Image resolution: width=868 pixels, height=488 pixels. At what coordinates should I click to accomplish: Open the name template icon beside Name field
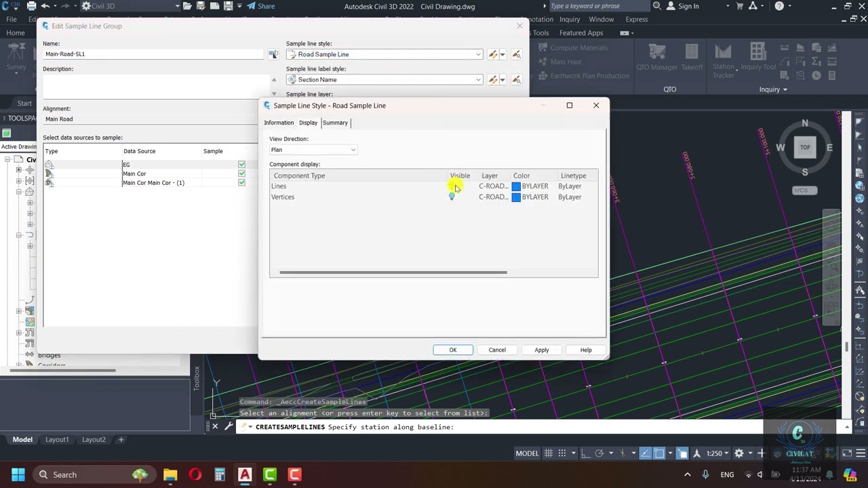[273, 54]
